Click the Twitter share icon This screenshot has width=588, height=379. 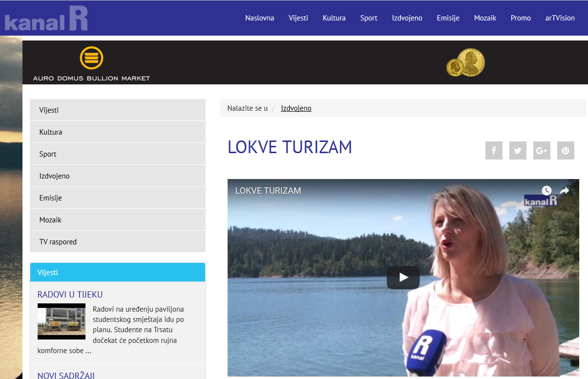click(518, 151)
